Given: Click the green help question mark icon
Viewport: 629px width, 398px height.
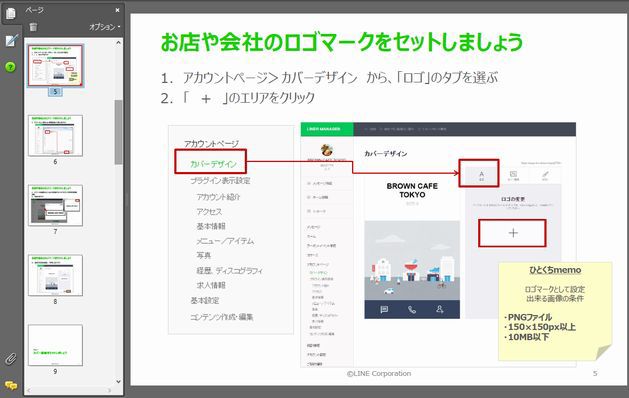Looking at the screenshot, I should 10,67.
